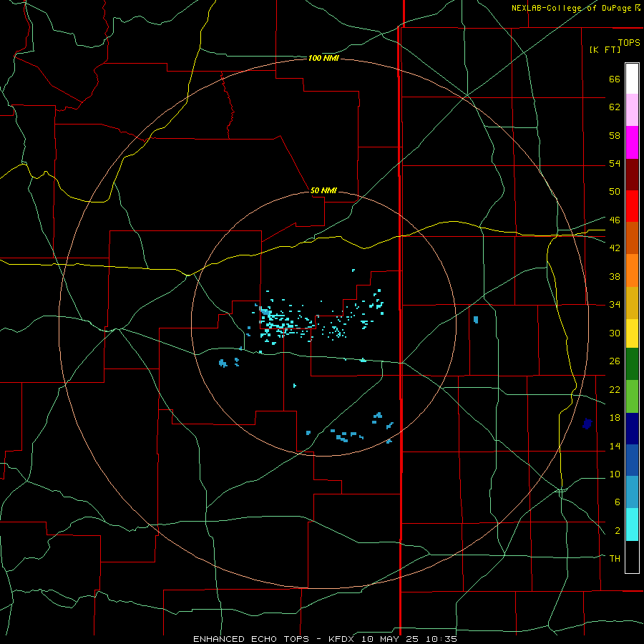Select the gold mustard legend swatch
Screen dimensions: 644x644
click(x=632, y=303)
